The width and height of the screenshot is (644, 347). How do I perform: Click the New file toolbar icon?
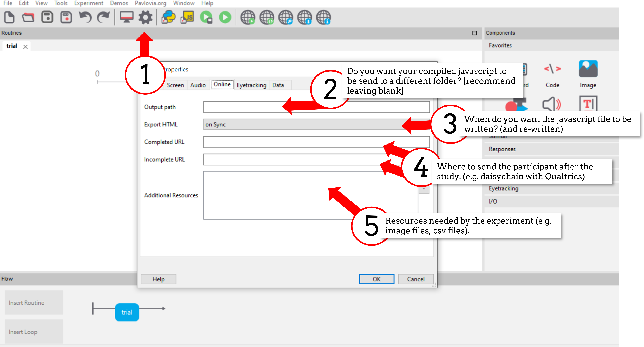pyautogui.click(x=10, y=17)
